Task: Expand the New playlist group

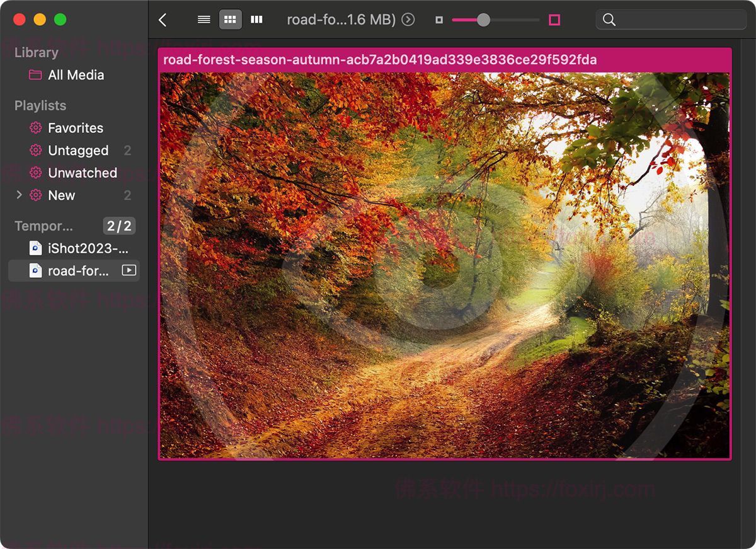Action: click(x=18, y=195)
